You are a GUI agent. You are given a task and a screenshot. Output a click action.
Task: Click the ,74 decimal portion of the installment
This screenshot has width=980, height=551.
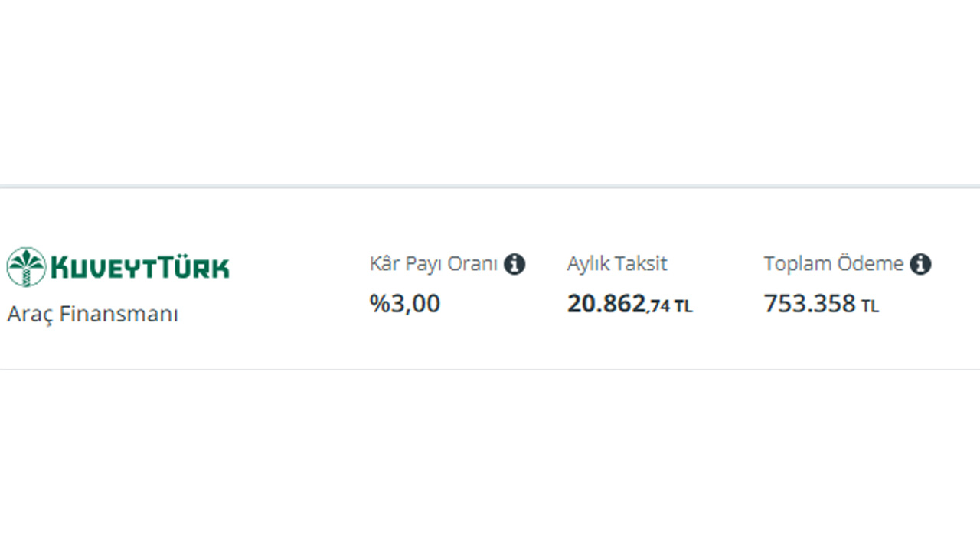coord(658,307)
